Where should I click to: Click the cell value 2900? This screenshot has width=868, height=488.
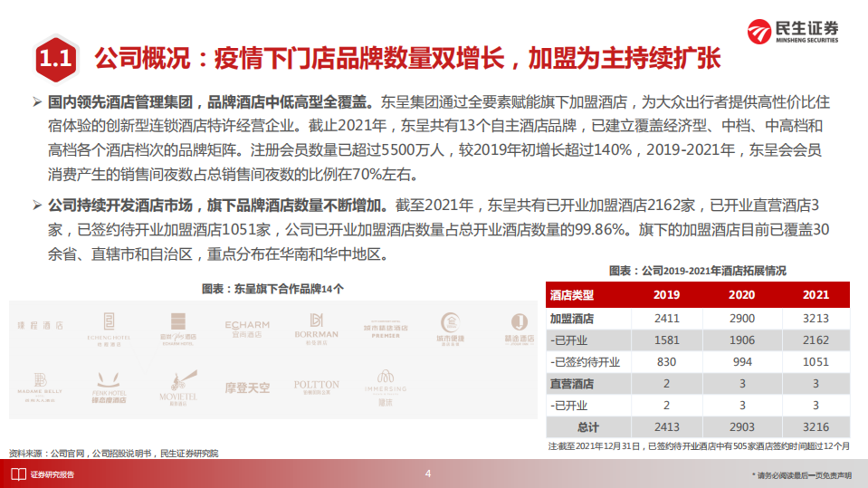pyautogui.click(x=742, y=319)
